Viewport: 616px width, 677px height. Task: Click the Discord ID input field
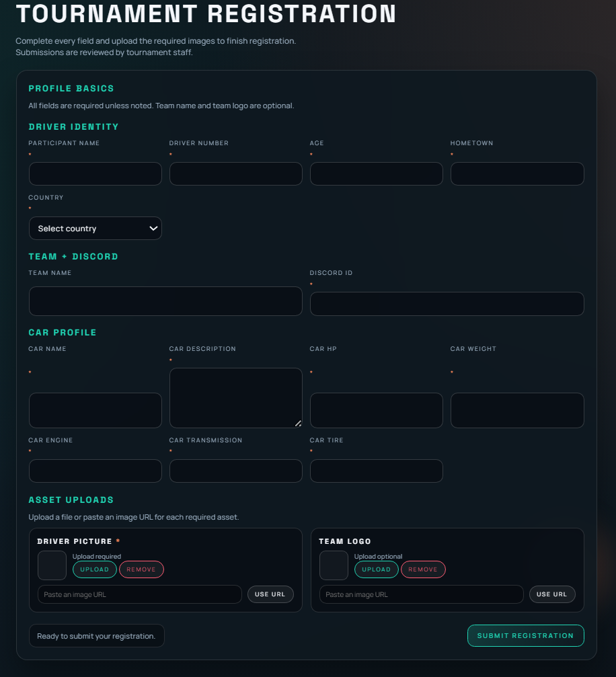(447, 303)
